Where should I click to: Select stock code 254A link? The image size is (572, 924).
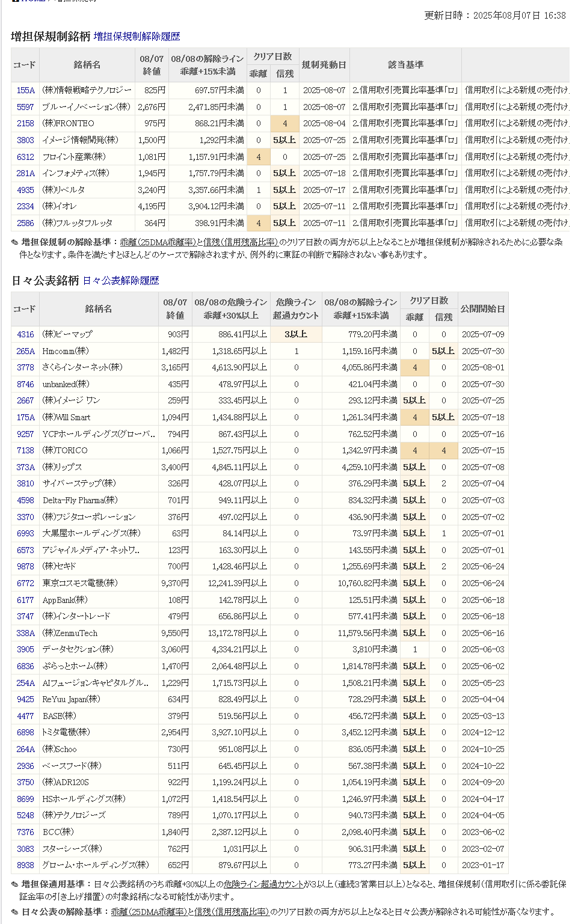point(25,683)
